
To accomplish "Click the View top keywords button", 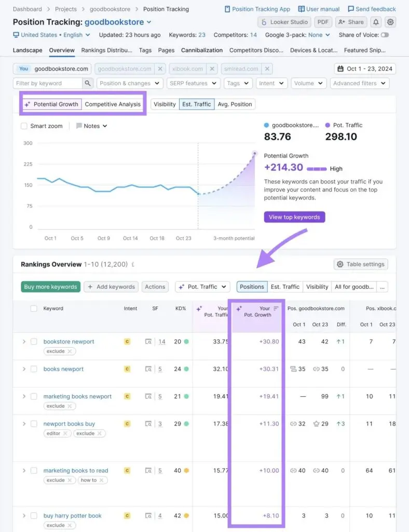I will pyautogui.click(x=294, y=217).
